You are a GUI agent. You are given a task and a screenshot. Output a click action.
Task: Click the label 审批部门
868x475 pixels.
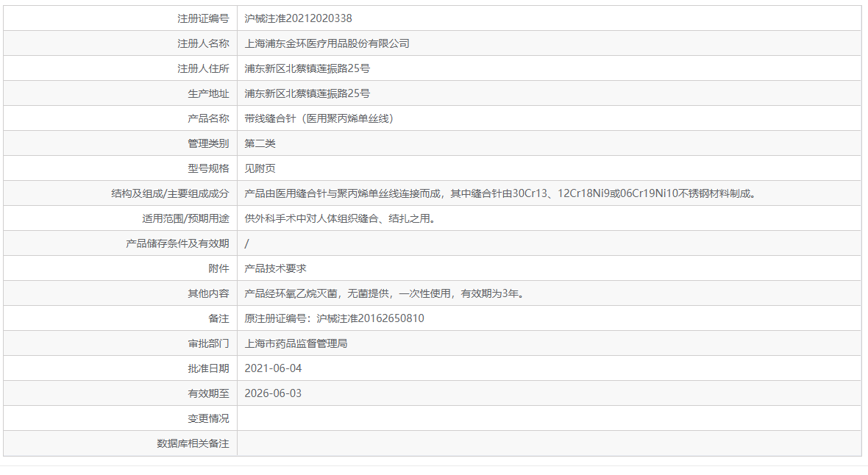coord(208,343)
